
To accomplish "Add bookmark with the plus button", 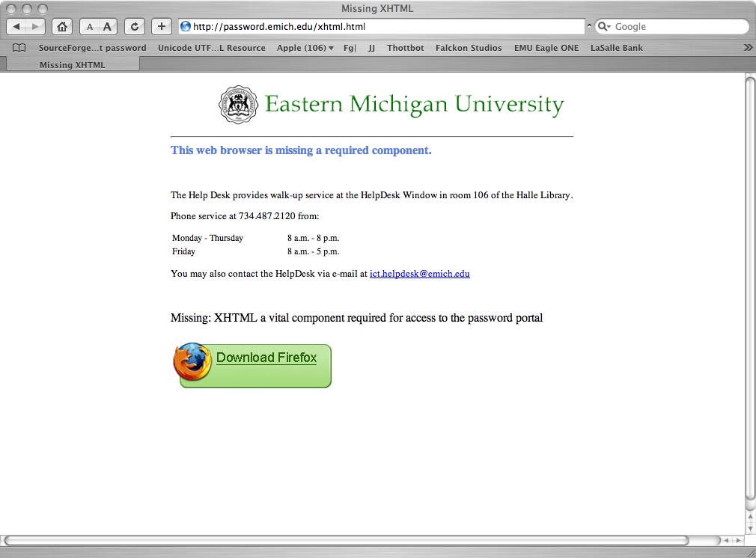I will (x=162, y=26).
